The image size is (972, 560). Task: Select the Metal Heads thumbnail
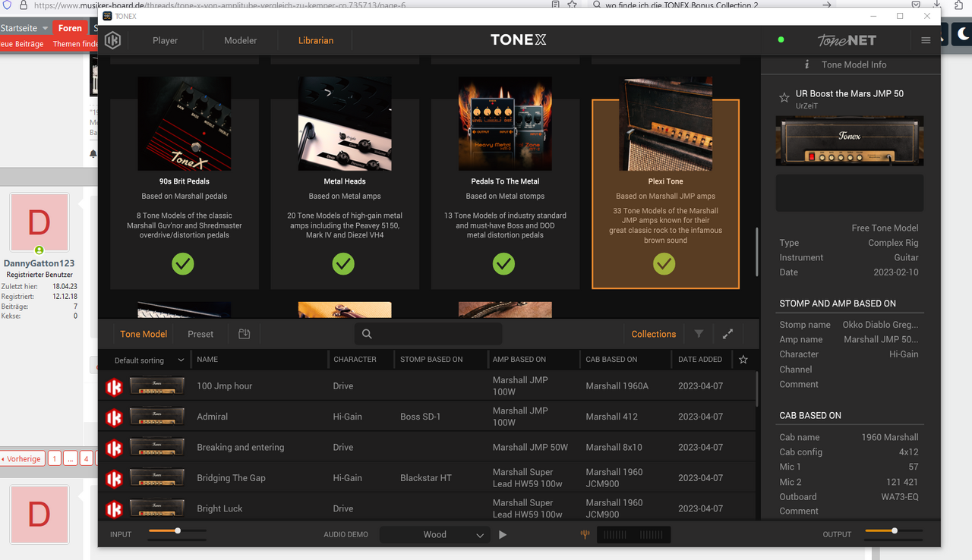click(345, 124)
